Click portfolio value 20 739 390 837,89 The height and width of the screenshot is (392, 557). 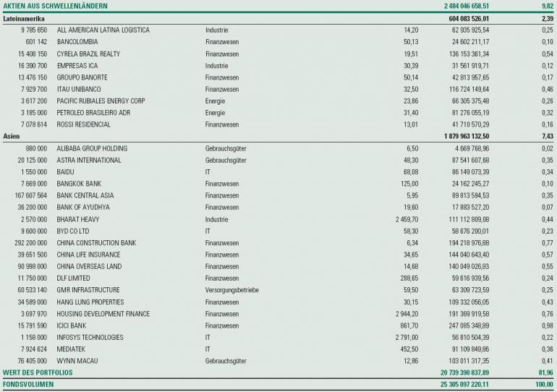tap(465, 372)
